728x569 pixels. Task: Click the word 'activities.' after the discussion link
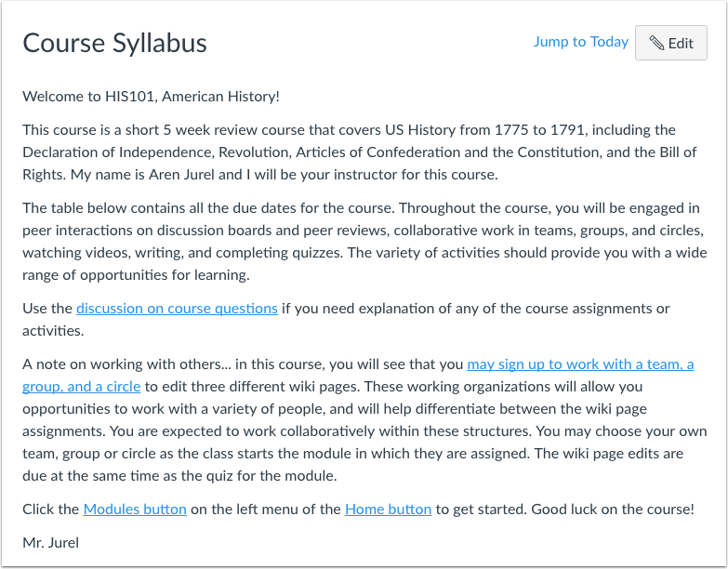click(53, 331)
